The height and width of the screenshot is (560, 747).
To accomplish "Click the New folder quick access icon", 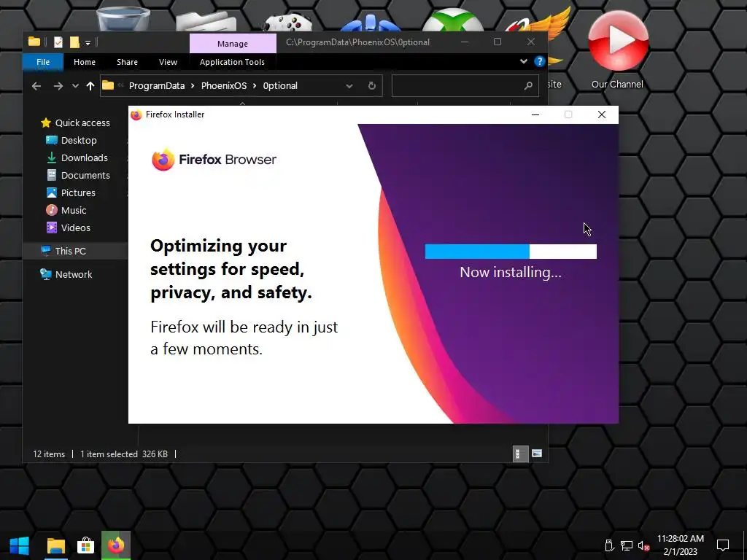I will 74,42.
